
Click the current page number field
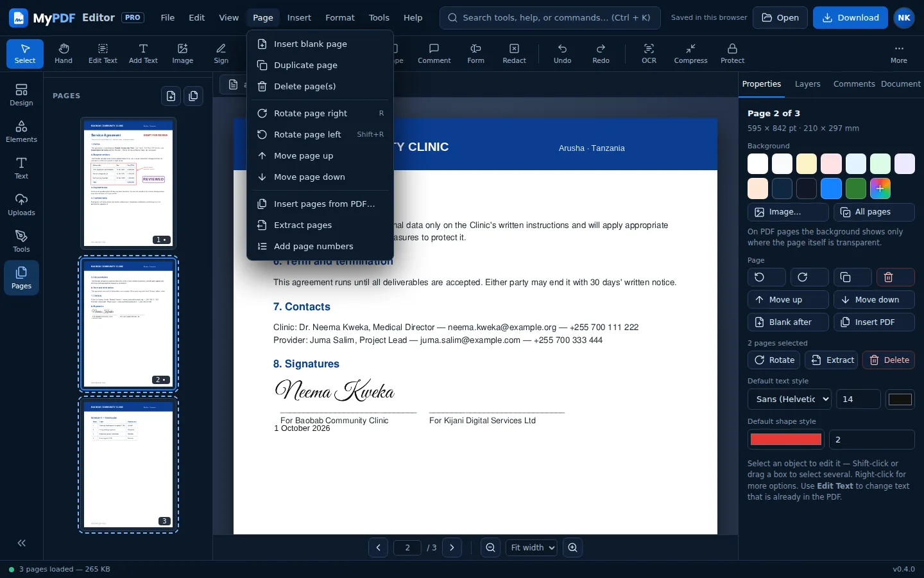click(407, 548)
